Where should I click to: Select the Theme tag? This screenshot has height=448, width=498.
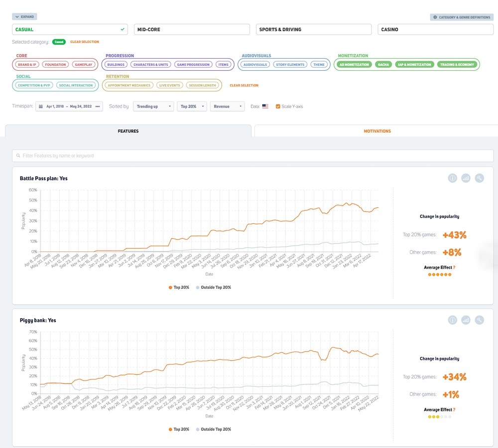(319, 64)
